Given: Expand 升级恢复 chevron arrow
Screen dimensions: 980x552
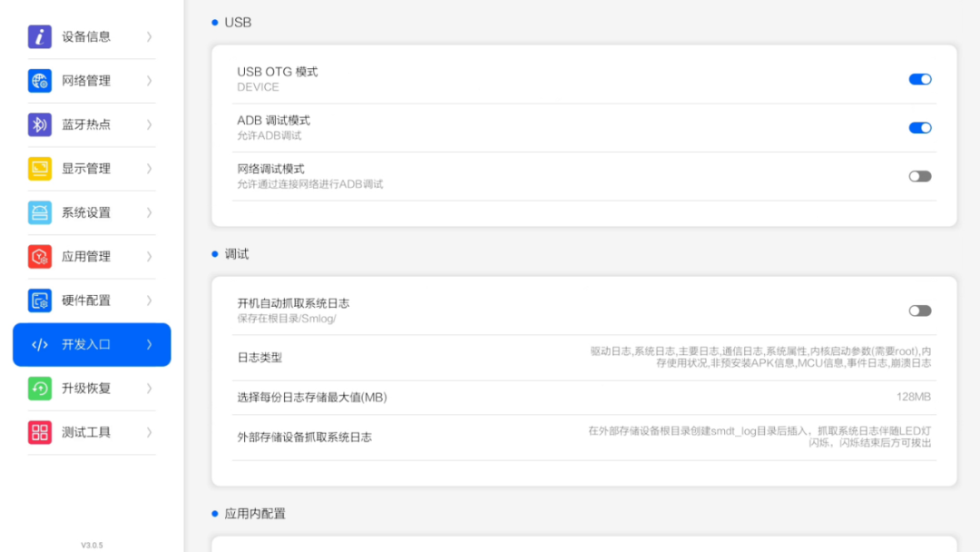Looking at the screenshot, I should coord(150,389).
